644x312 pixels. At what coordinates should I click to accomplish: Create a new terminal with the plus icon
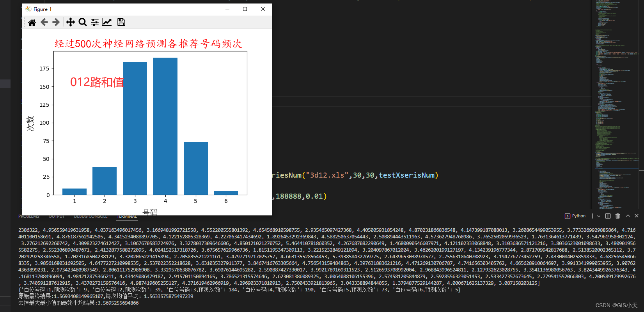[592, 216]
